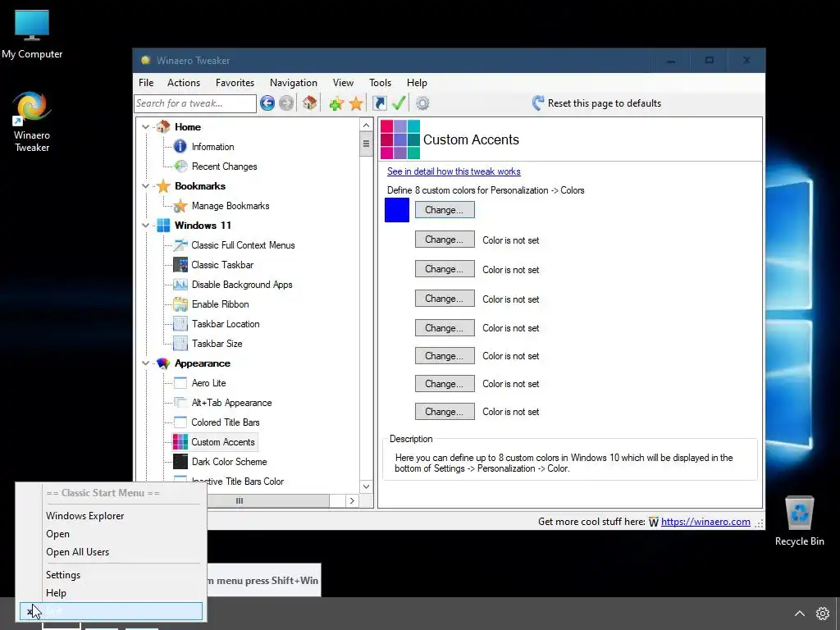Select the Colored Title Bars tree row
This screenshot has width=840, height=630.
(x=226, y=422)
